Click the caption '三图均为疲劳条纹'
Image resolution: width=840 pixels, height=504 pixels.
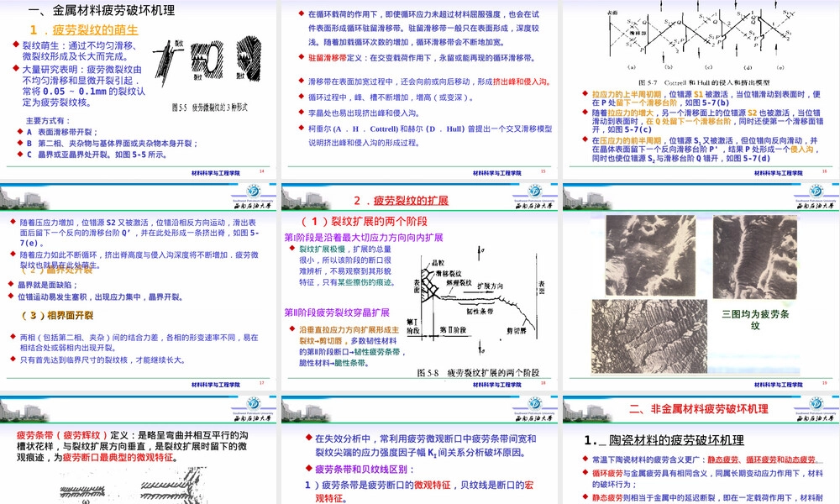tap(755, 320)
